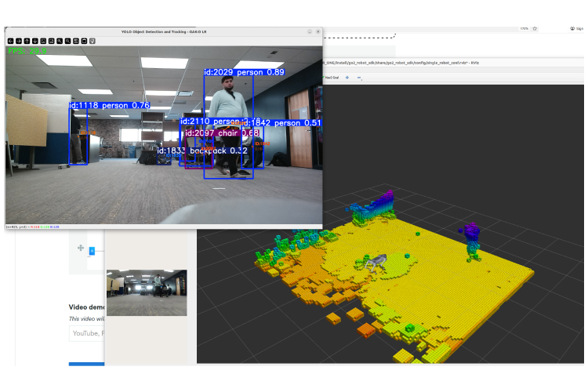Click the camera image preview in RViz panel
Screen dimensions: 588x392
point(147,292)
